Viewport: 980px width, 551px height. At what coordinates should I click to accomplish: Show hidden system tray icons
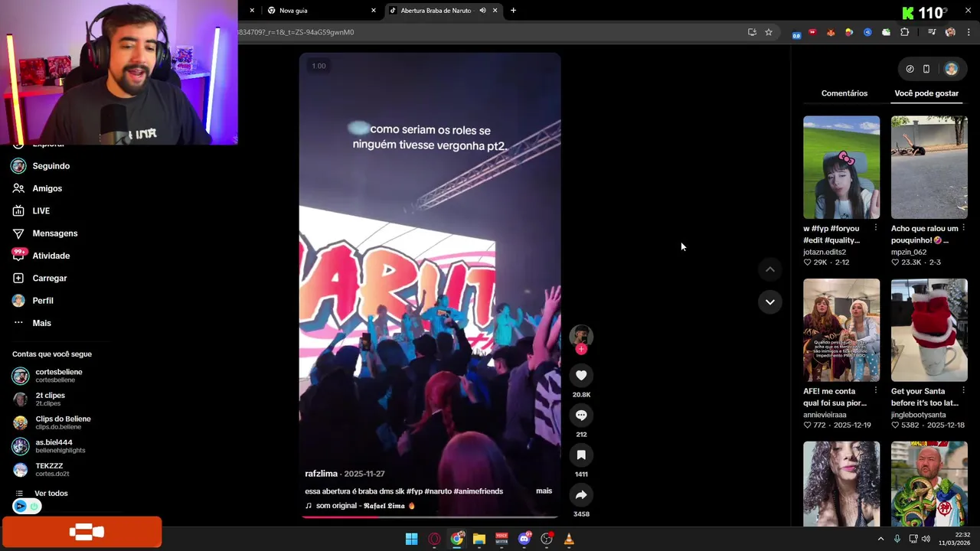coord(880,539)
